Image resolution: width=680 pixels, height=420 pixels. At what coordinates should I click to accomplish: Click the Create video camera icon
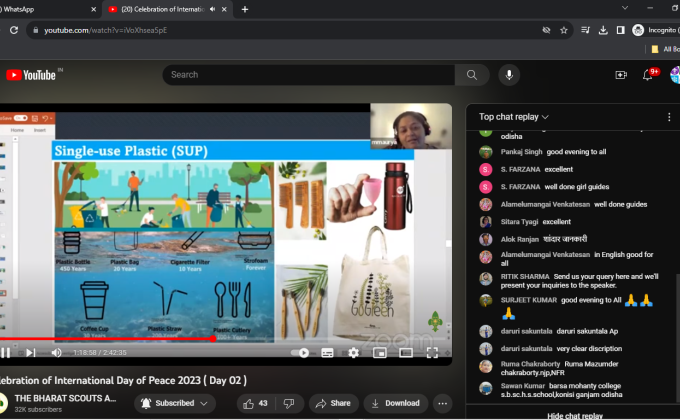pyautogui.click(x=621, y=75)
